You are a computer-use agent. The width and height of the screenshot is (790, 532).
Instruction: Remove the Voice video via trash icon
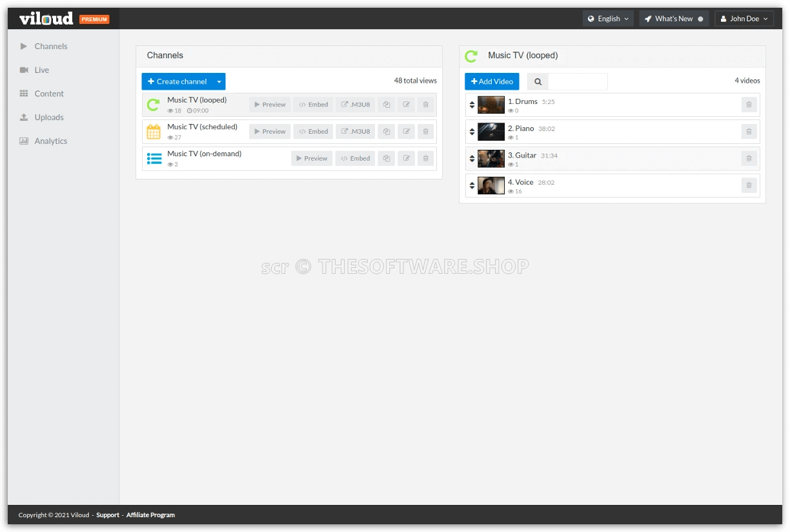(749, 186)
